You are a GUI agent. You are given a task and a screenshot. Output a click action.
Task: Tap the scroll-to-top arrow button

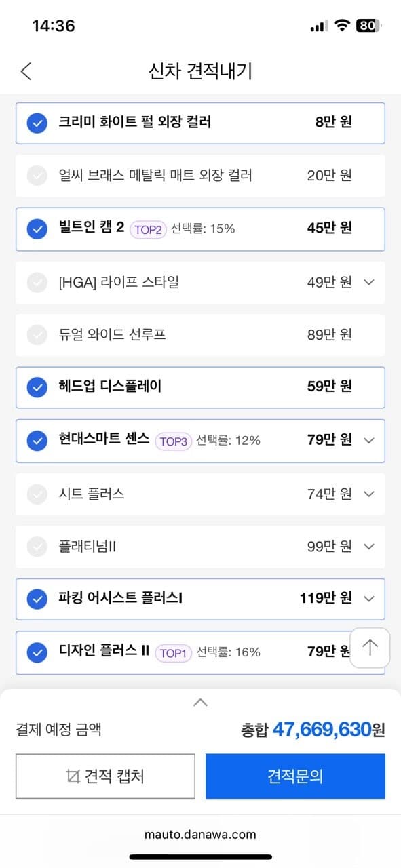(370, 648)
